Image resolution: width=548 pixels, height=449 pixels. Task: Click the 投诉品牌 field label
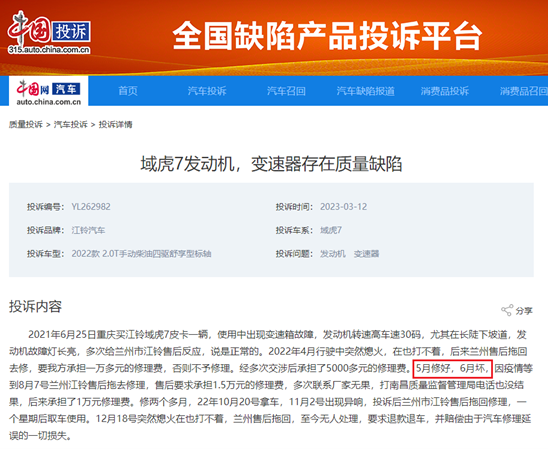point(46,230)
